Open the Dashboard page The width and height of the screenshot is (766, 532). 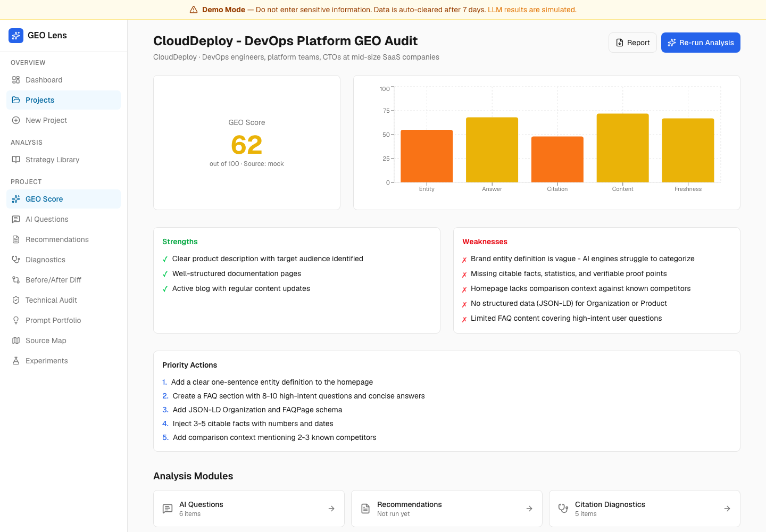[63, 80]
